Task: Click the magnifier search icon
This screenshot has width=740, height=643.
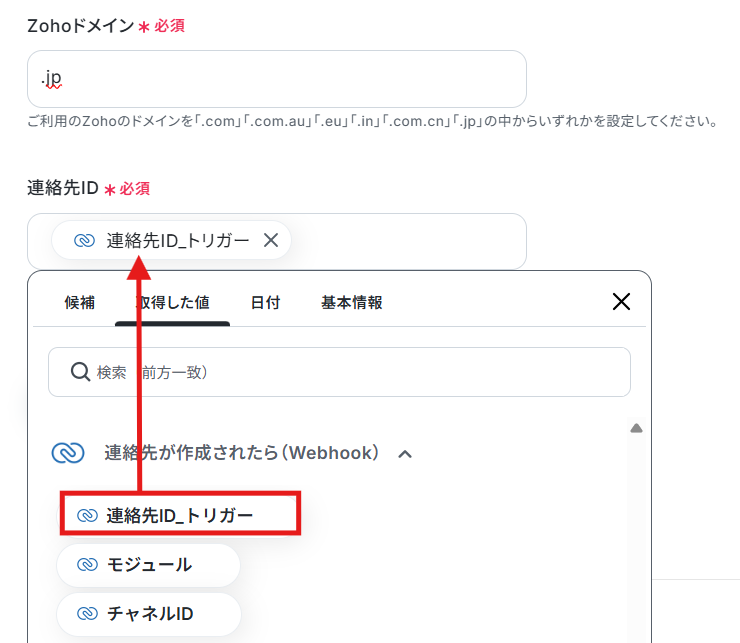Action: pos(80,372)
